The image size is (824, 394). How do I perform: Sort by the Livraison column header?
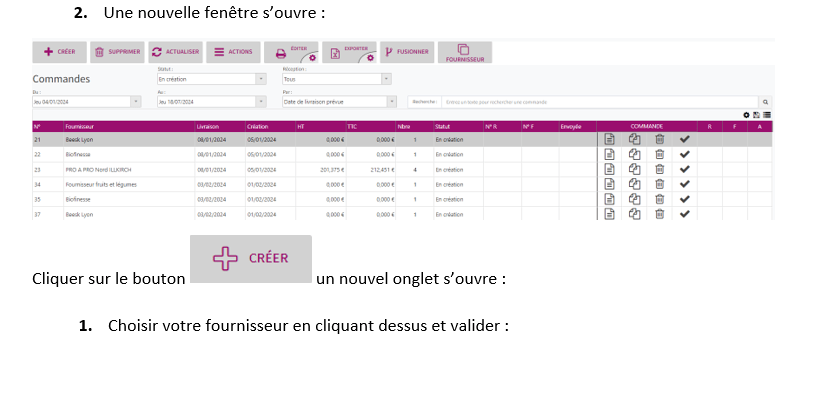tap(220, 127)
